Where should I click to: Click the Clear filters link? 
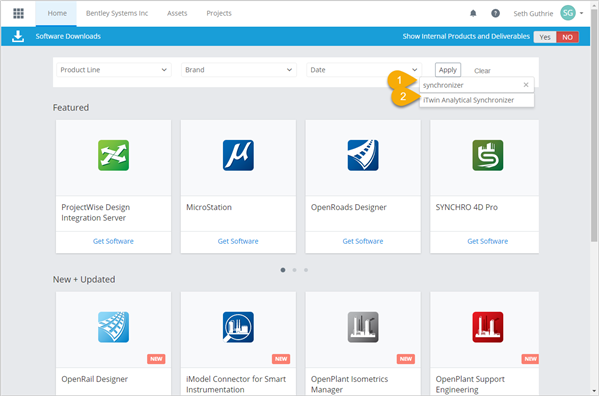click(x=482, y=71)
